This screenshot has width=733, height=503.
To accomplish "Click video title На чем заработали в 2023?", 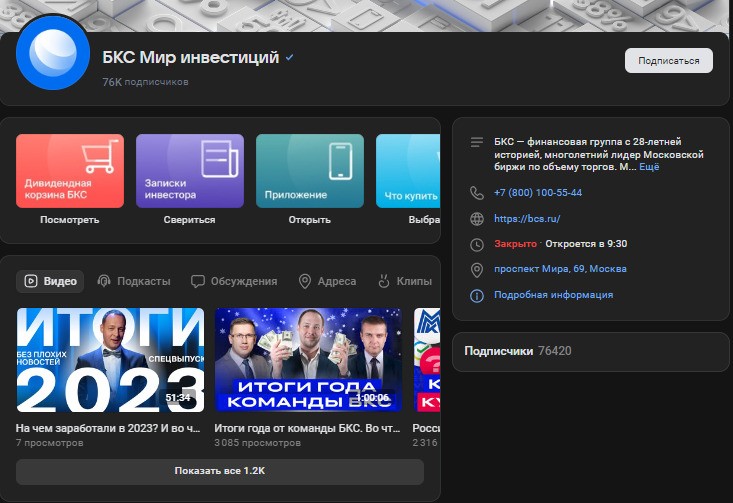I will click(108, 428).
